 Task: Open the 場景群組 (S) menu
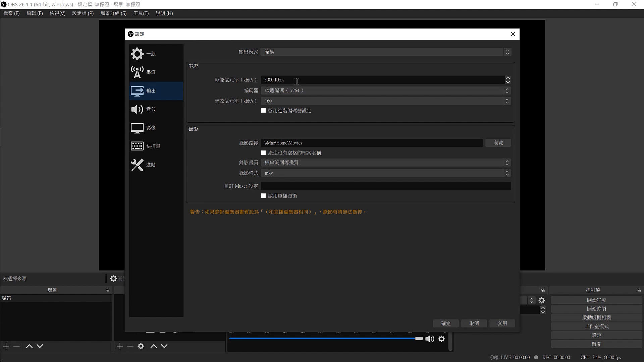(x=113, y=13)
